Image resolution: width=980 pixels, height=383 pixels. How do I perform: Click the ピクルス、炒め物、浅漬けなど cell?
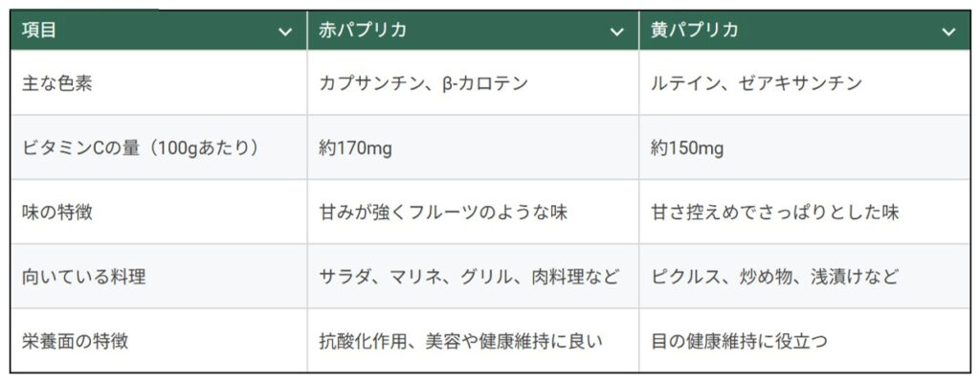pos(774,277)
